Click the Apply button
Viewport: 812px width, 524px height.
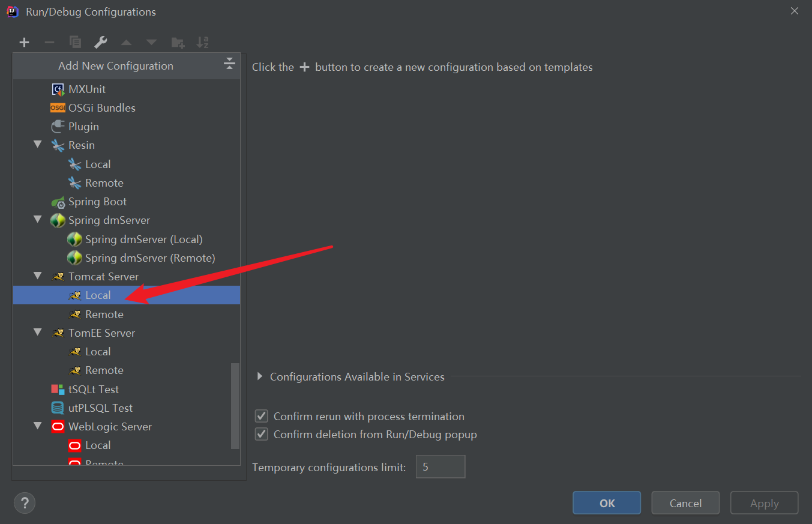coord(764,503)
